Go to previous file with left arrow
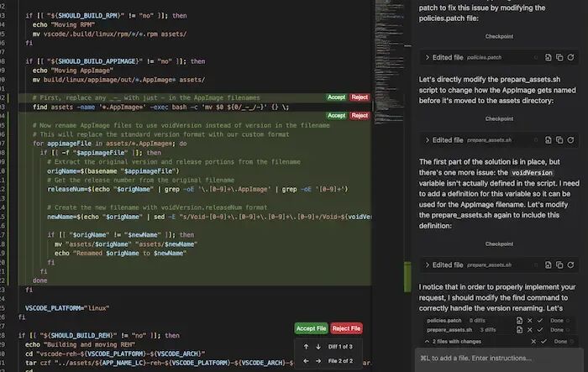Image resolution: width=588 pixels, height=372 pixels. click(x=306, y=361)
